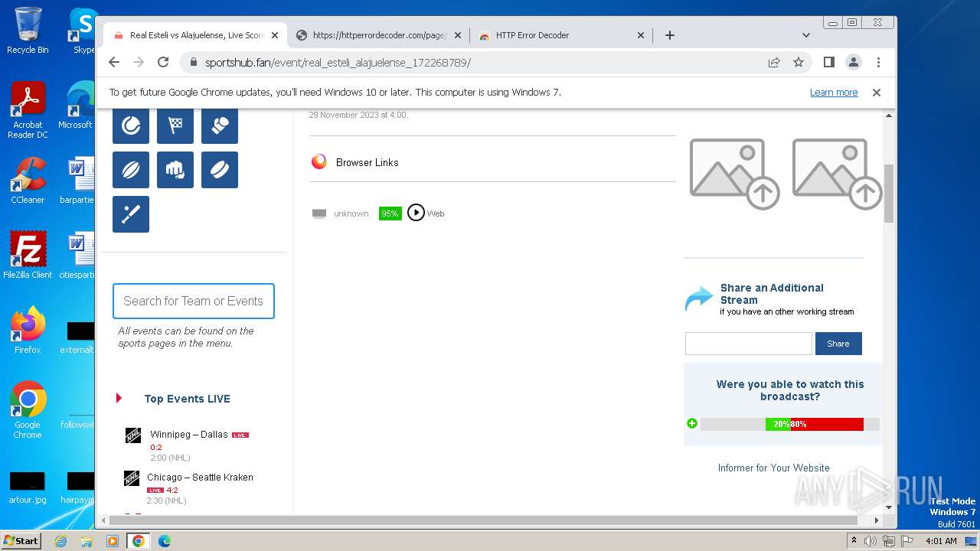Click the additional stream URL input field

(x=749, y=344)
